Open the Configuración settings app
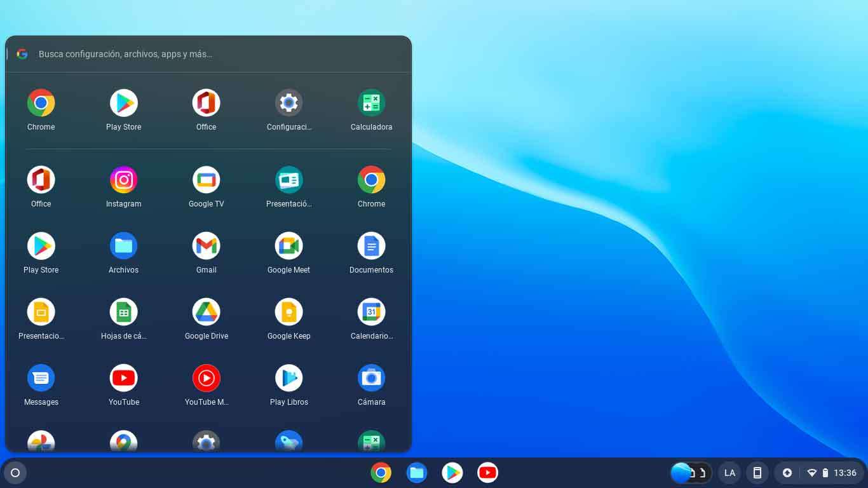The width and height of the screenshot is (868, 488). 288,103
